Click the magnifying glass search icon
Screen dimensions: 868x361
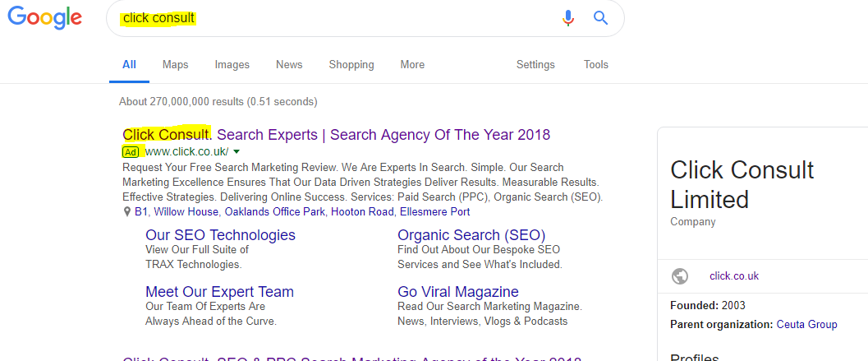(x=600, y=18)
